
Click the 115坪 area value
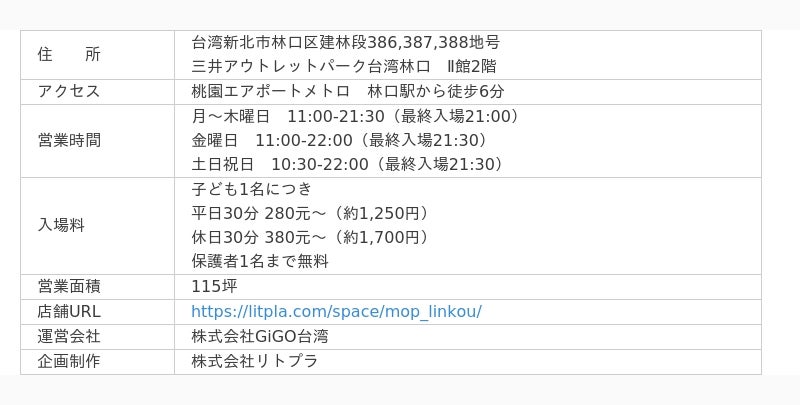214,286
